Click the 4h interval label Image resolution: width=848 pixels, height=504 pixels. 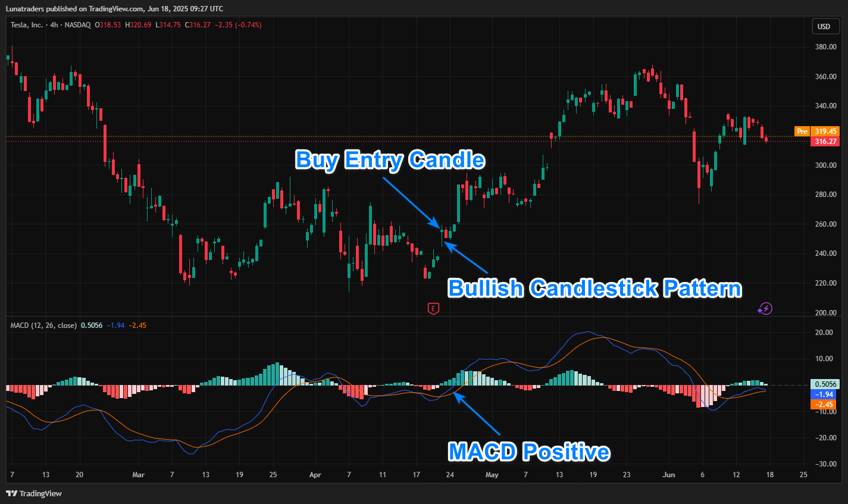pos(54,25)
